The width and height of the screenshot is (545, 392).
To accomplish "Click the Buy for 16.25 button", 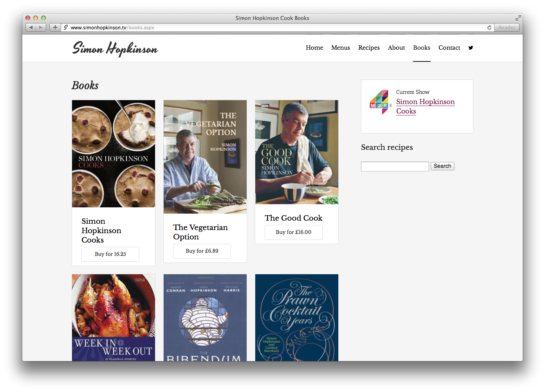I will (x=110, y=254).
